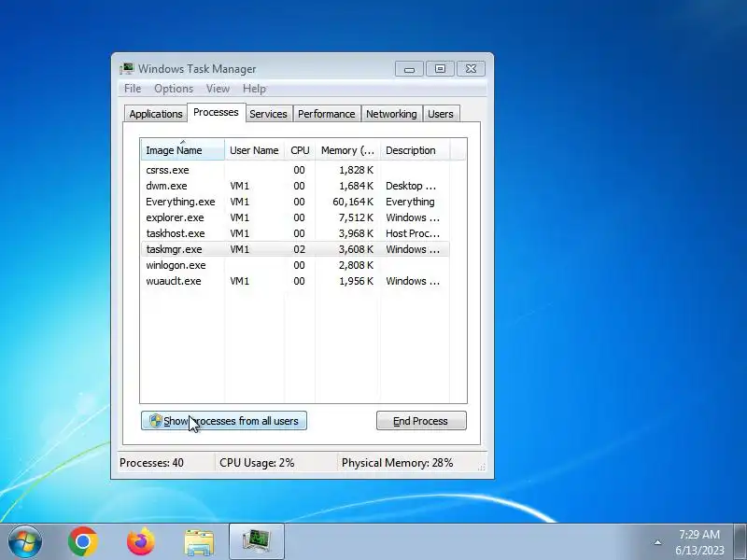Click the End Process button
Screen dimensions: 747x560
[x=421, y=421]
